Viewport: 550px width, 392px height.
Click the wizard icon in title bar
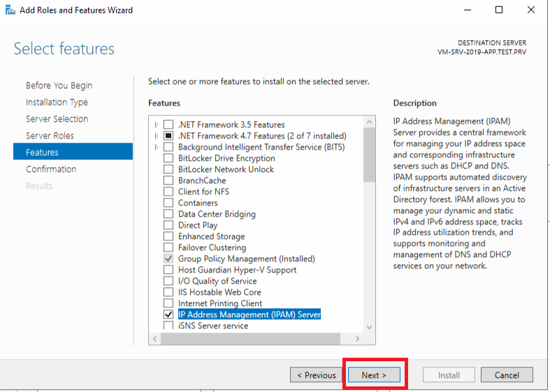(10, 10)
